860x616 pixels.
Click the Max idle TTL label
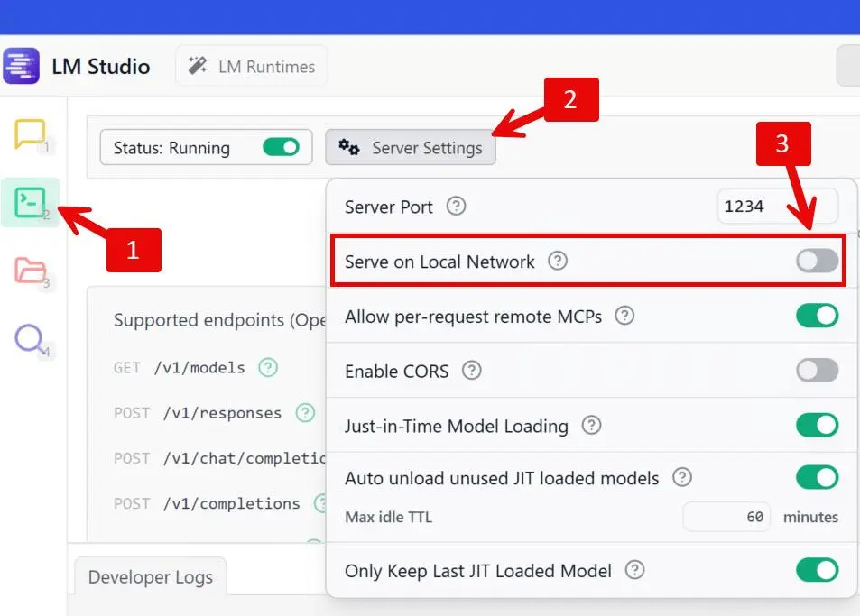pos(388,517)
